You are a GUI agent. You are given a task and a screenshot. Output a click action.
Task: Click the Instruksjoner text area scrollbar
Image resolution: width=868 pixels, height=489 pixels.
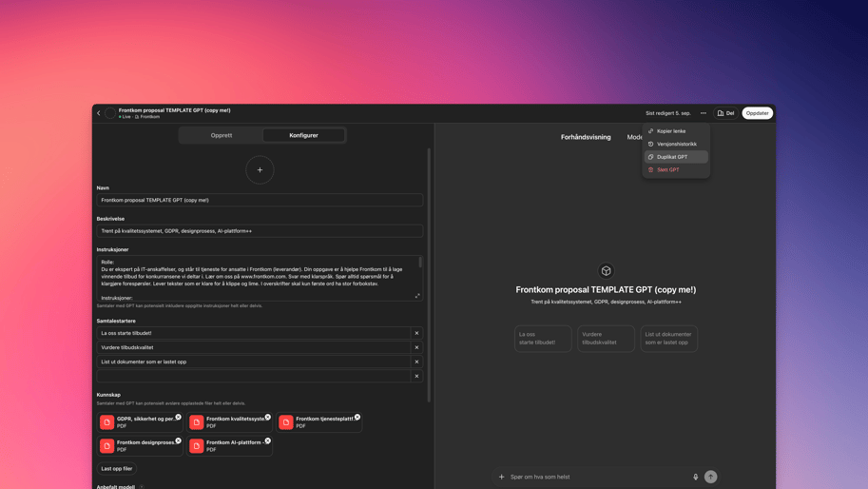420,262
